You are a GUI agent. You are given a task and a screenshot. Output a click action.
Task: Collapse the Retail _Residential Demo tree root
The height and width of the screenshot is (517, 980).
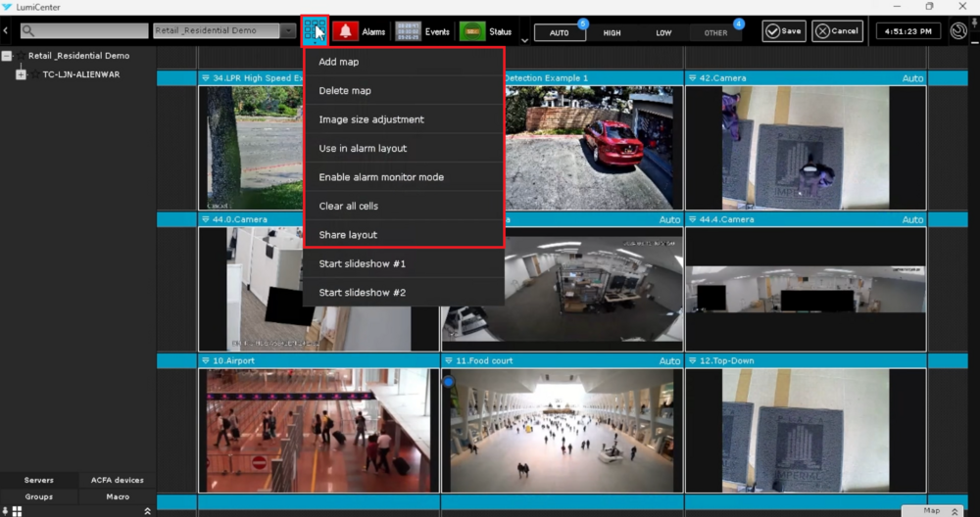pos(7,56)
